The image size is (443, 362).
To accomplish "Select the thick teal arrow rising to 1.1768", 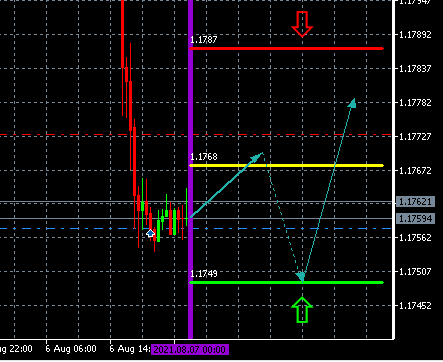I will pos(227,185).
